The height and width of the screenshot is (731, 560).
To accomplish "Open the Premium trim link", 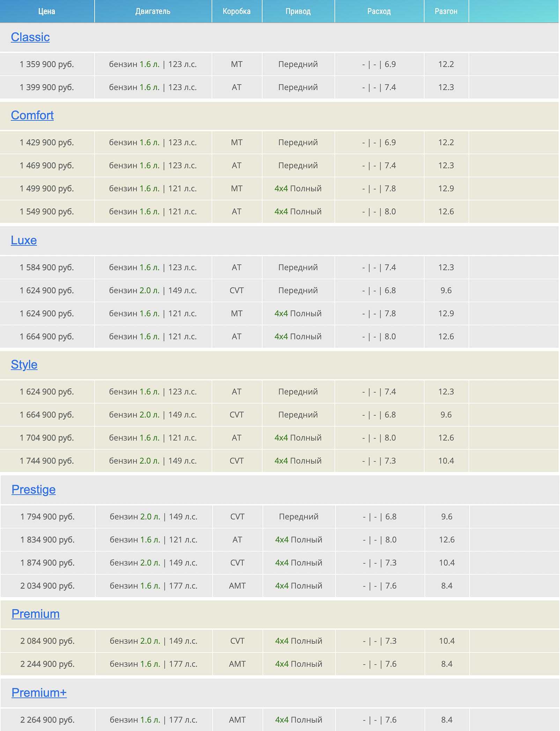I will click(36, 614).
